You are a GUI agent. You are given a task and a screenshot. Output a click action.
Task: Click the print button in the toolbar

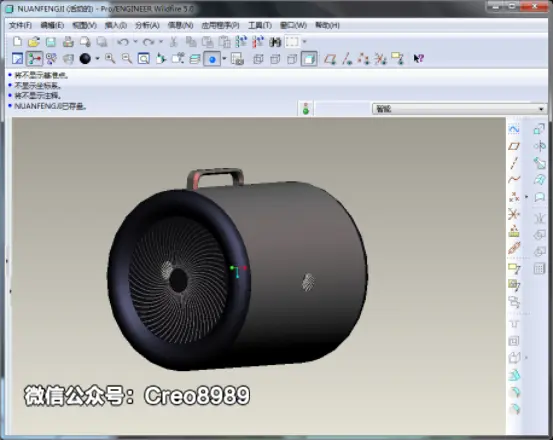[x=68, y=42]
